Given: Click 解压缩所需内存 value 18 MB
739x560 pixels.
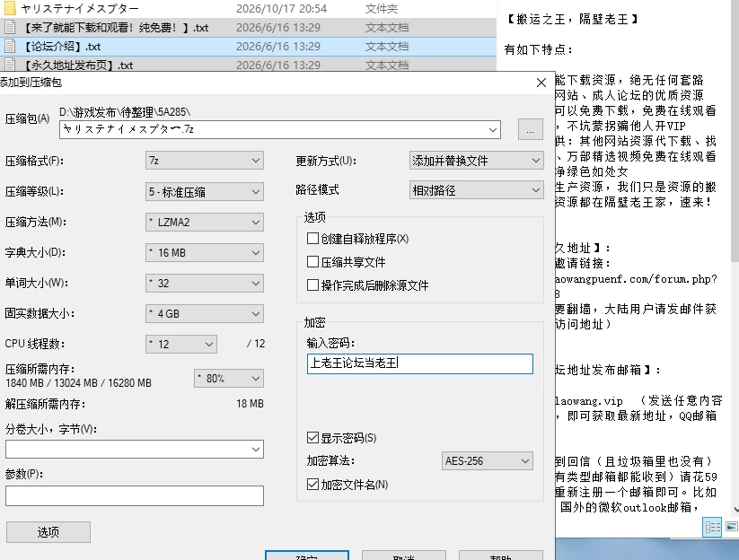Looking at the screenshot, I should point(250,404).
